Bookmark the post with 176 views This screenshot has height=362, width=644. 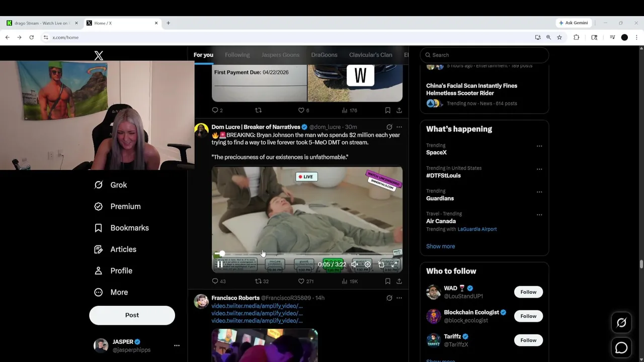(x=387, y=110)
